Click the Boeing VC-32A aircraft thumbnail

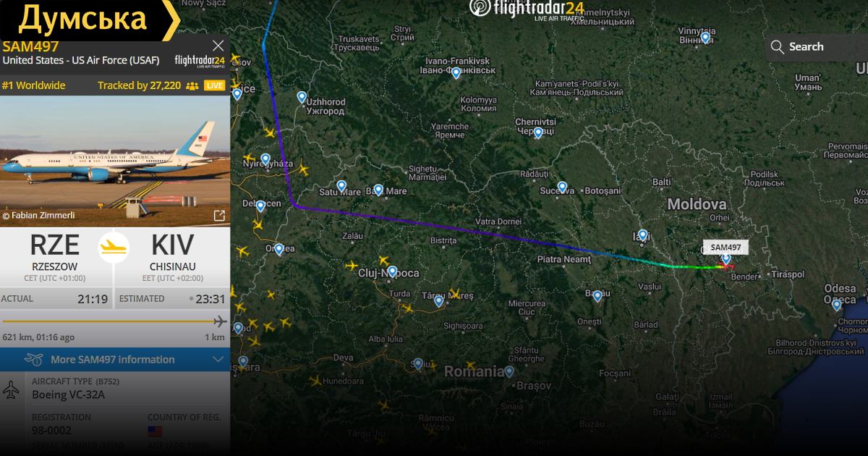click(x=115, y=161)
